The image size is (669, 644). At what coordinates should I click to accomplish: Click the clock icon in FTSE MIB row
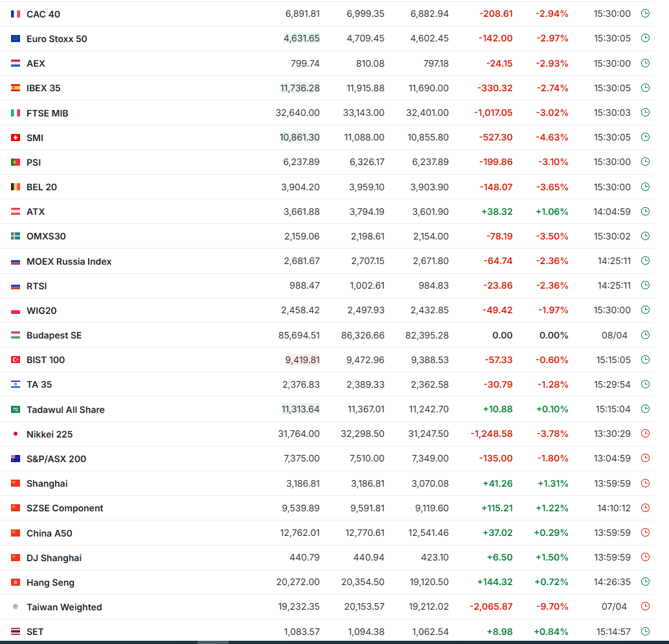[646, 113]
